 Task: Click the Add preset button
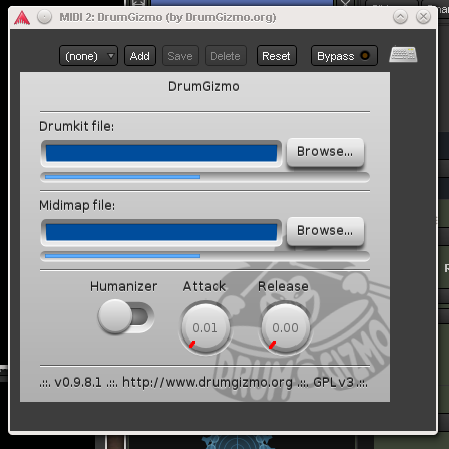point(140,56)
